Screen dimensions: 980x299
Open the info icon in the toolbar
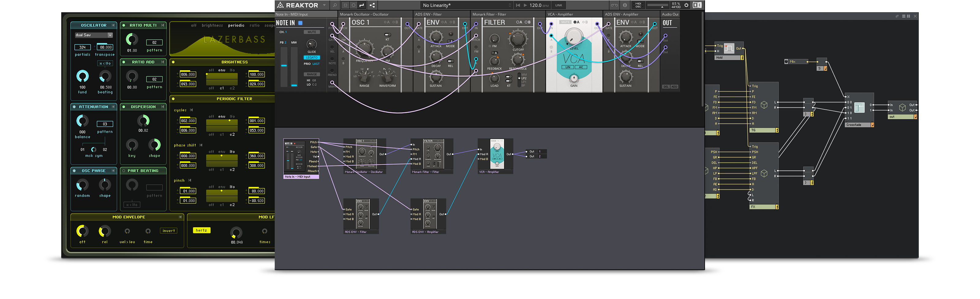(625, 5)
